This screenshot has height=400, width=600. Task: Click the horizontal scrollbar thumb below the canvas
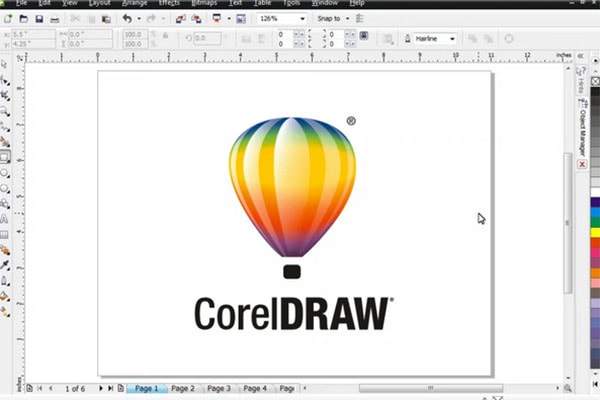[x=430, y=388]
